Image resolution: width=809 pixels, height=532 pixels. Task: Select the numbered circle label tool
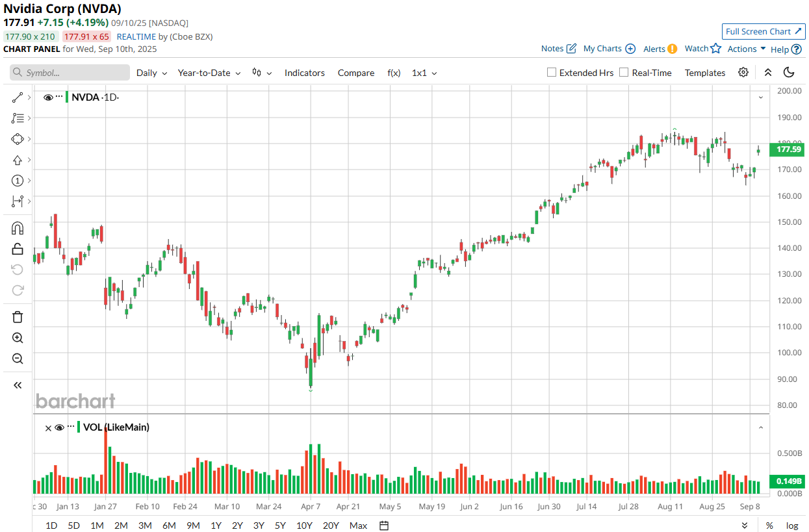[x=18, y=181]
